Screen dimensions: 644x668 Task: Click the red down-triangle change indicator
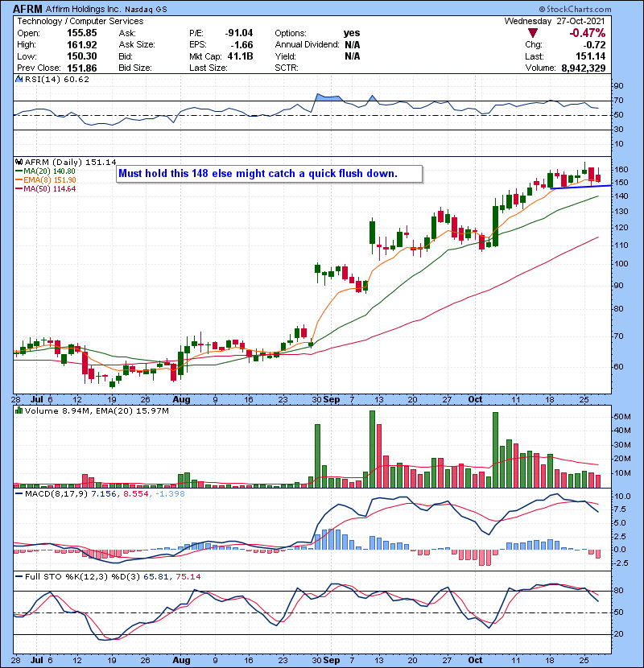tap(533, 33)
